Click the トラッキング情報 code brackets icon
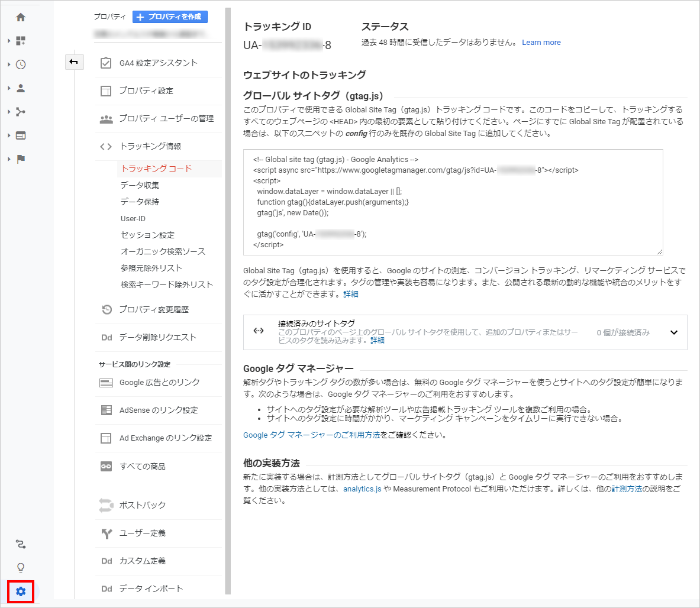The height and width of the screenshot is (608, 700). (106, 147)
